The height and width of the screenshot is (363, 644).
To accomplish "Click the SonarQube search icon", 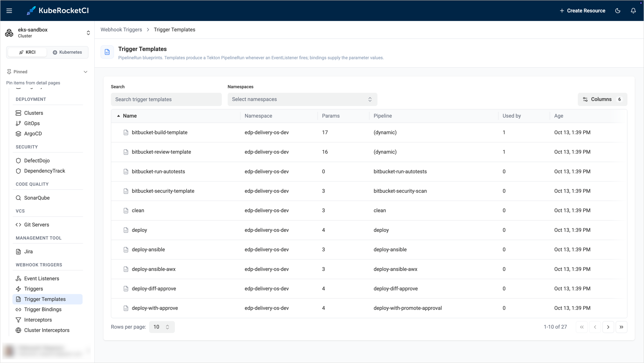I will point(18,198).
